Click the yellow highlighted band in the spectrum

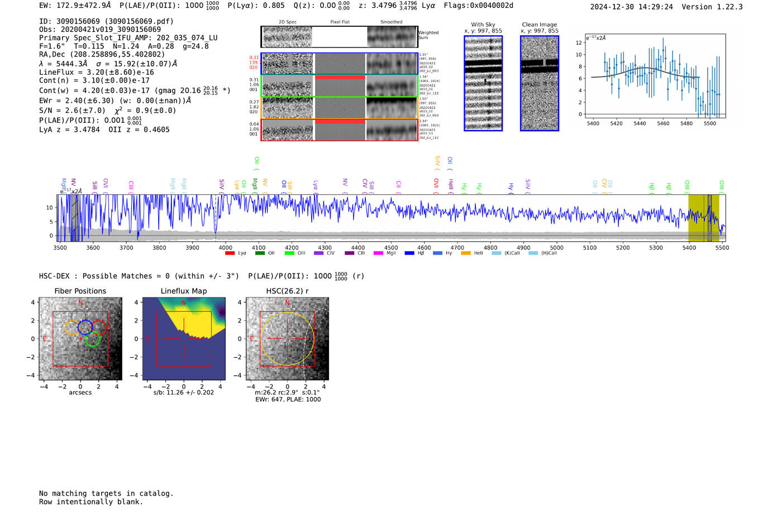pos(703,218)
